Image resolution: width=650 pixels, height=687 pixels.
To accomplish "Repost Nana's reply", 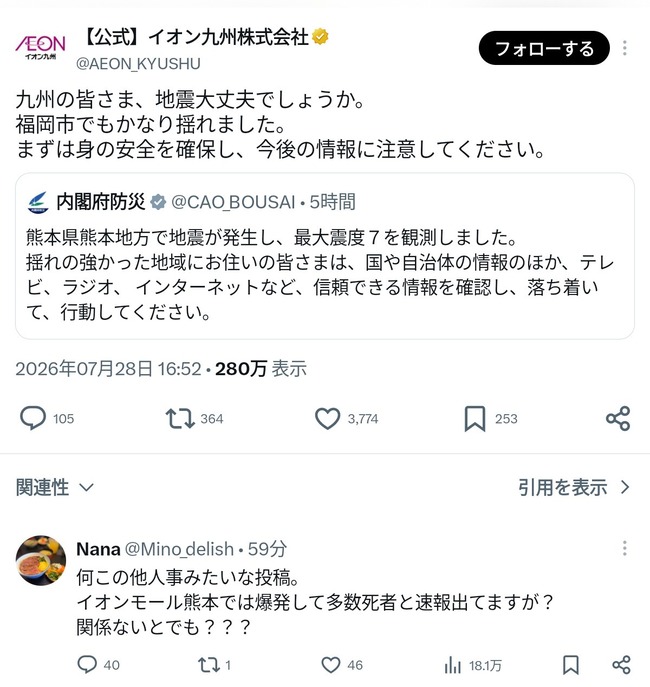I will [x=208, y=665].
